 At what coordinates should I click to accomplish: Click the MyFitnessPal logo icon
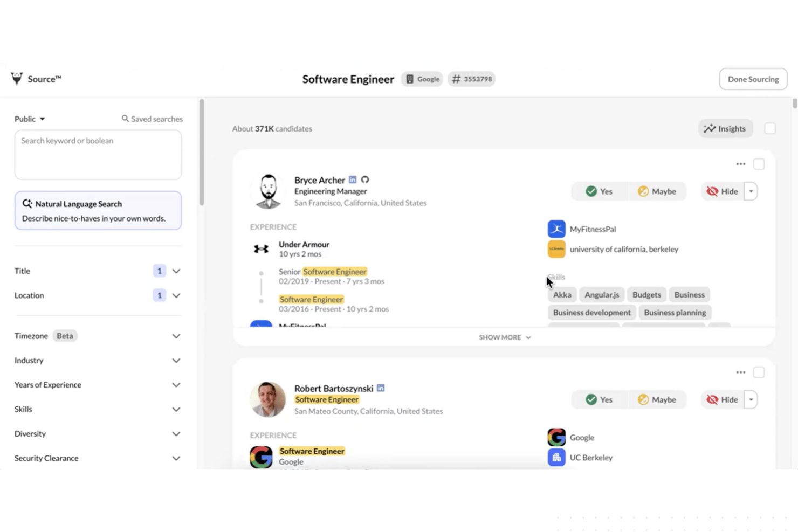(556, 229)
